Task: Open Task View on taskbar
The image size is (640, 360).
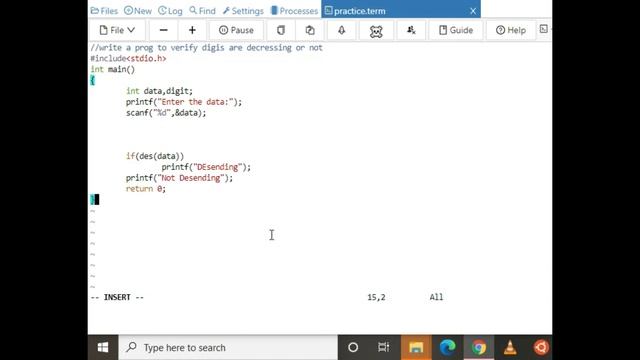Action: coord(384,347)
